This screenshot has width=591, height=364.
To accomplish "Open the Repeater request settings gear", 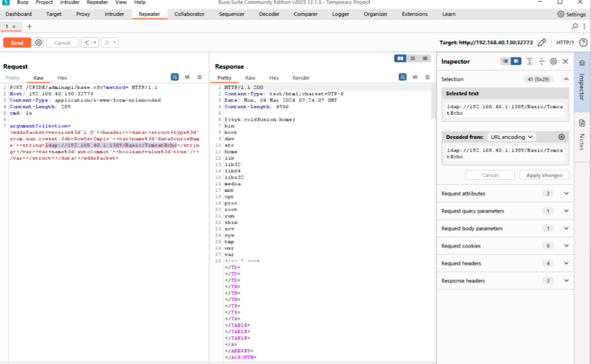I will tap(38, 43).
